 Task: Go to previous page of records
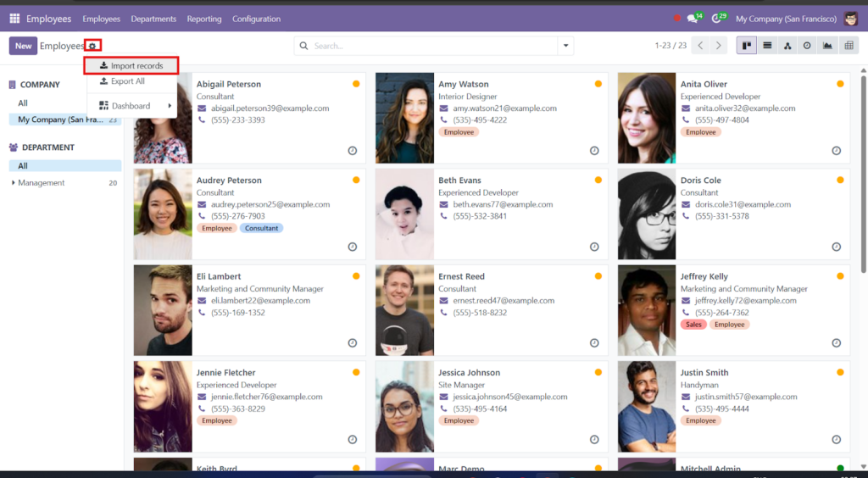coord(700,46)
